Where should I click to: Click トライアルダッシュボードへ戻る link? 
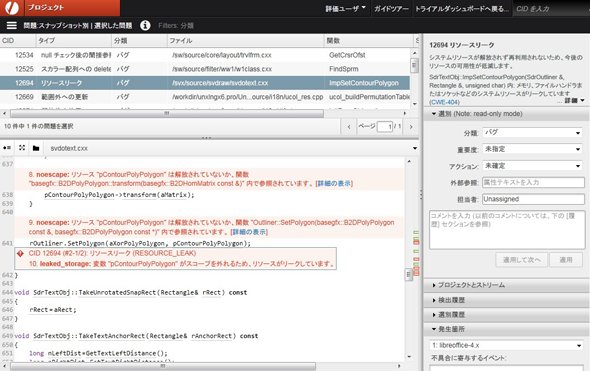(462, 8)
